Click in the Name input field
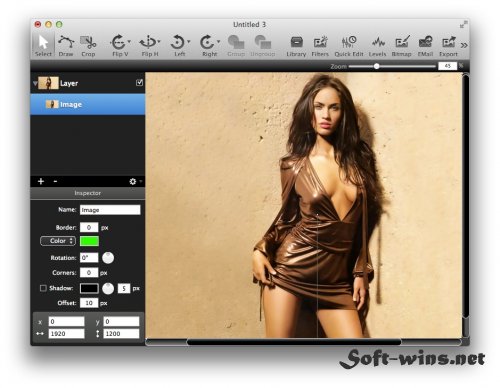 [110, 210]
